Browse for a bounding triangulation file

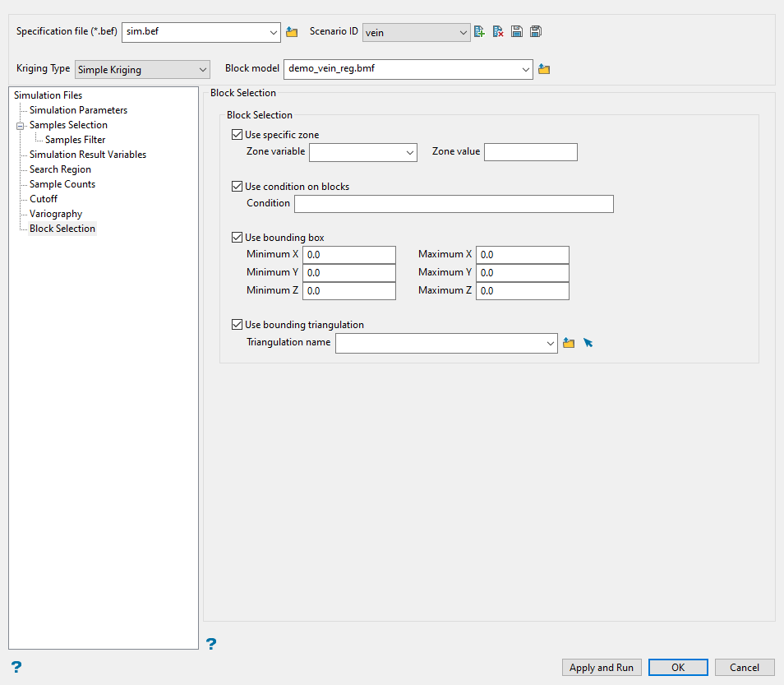tap(569, 343)
